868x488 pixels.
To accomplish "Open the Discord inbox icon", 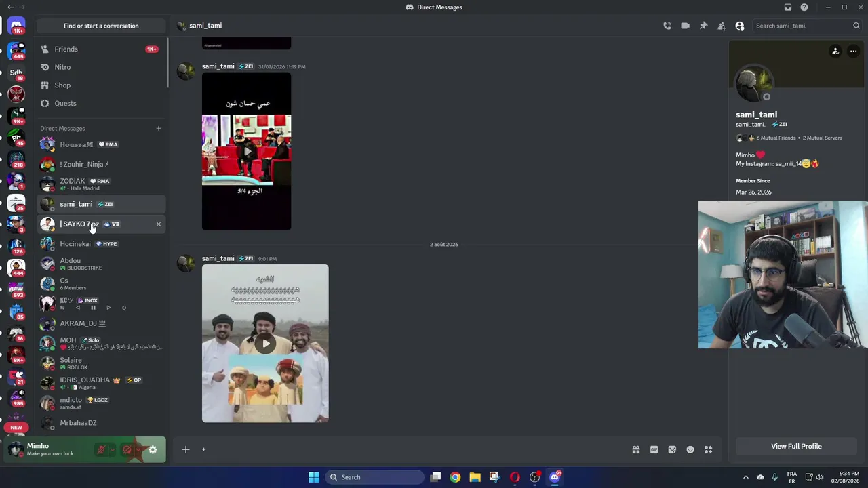I will click(x=788, y=7).
